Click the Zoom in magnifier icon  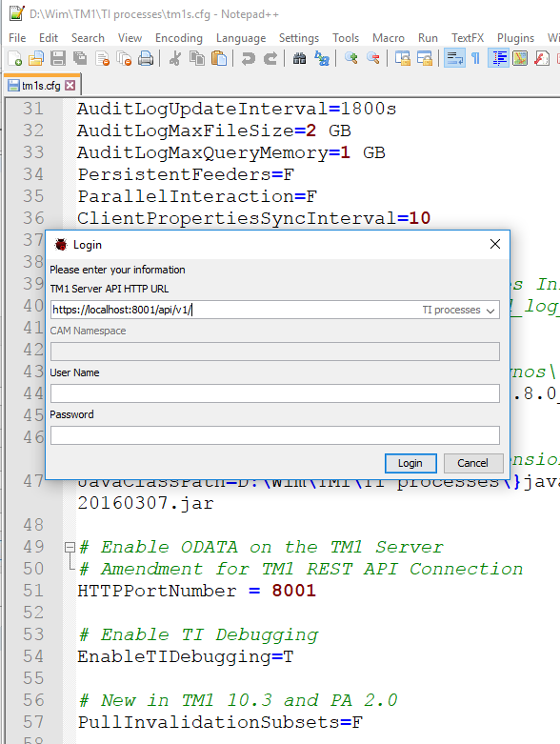tap(350, 58)
